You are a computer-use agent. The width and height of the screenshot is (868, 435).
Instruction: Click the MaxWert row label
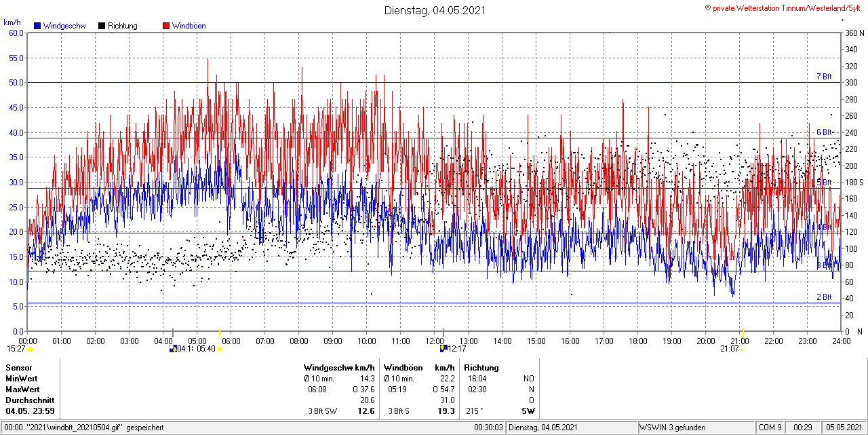[x=22, y=390]
